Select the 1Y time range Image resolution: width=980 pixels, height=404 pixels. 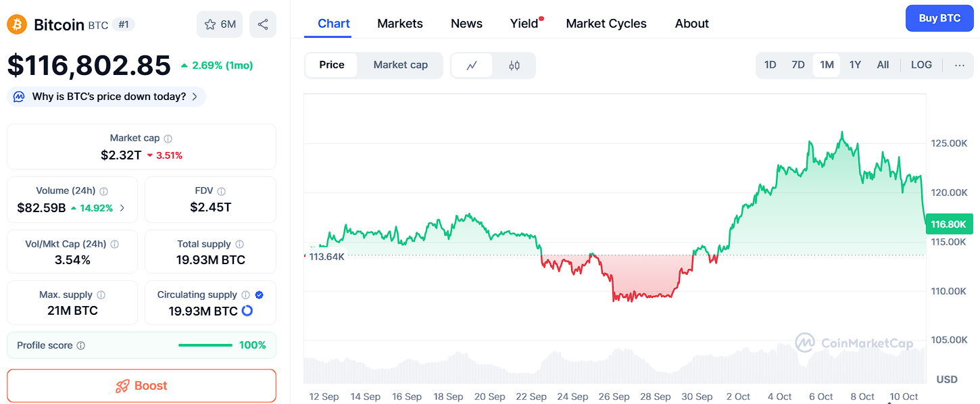tap(855, 65)
